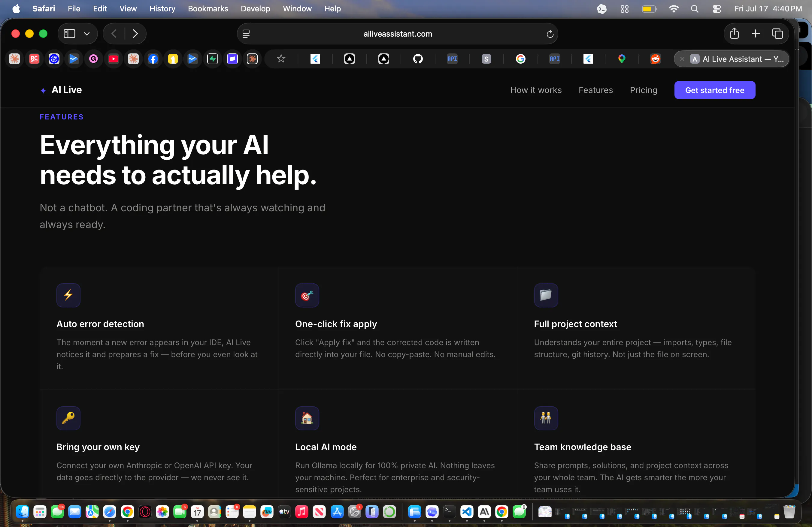Click the Auto error detection heading
The height and width of the screenshot is (527, 812).
100,324
